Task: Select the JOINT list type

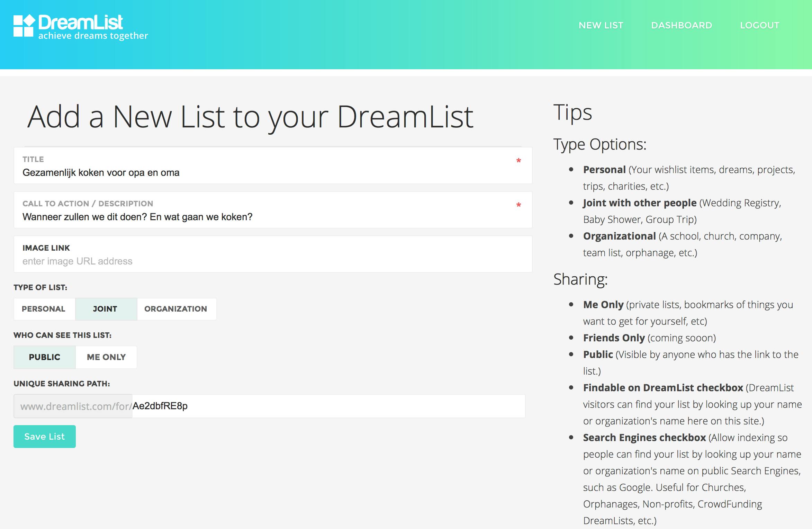Action: (x=105, y=309)
